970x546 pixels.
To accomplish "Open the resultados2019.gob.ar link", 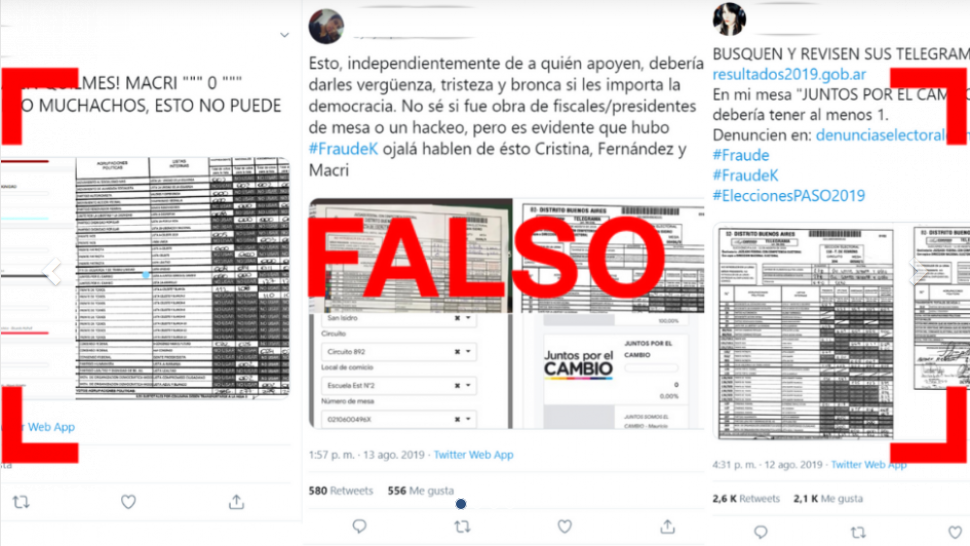I will 789,74.
